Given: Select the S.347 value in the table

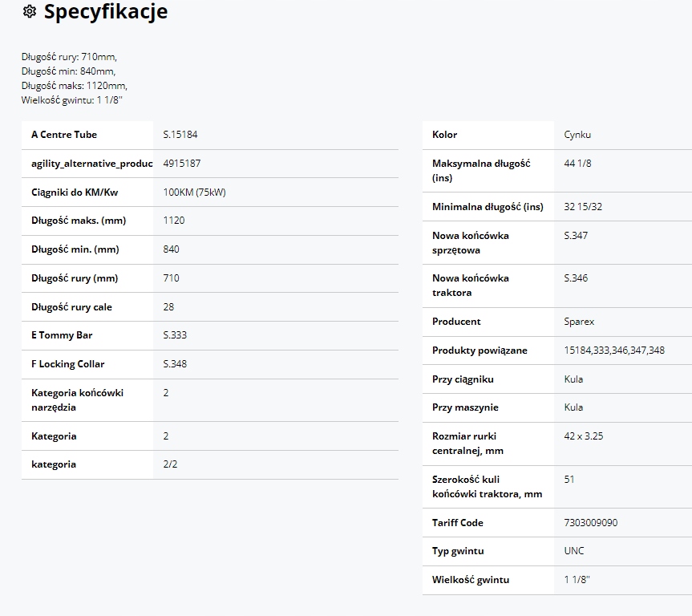Looking at the screenshot, I should click(576, 236).
